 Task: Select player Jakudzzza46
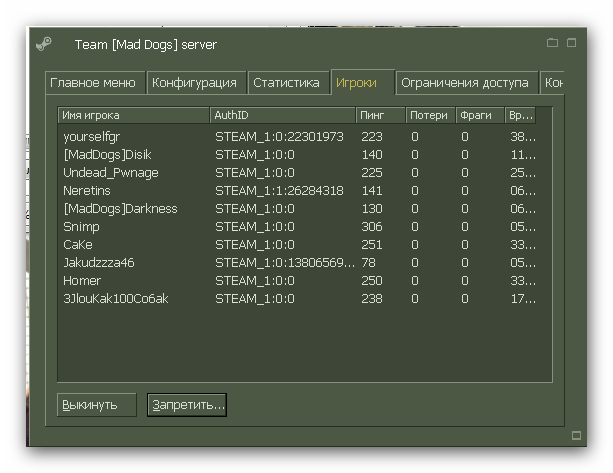99,262
